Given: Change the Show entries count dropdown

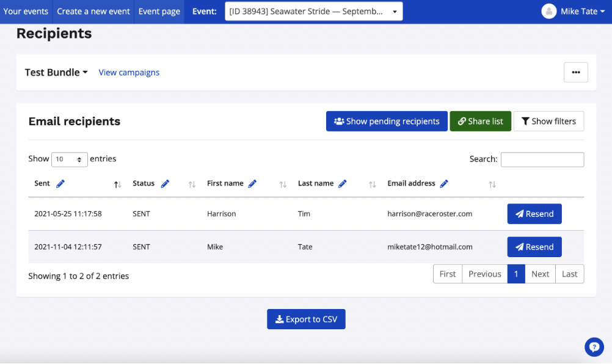Looking at the screenshot, I should 70,159.
